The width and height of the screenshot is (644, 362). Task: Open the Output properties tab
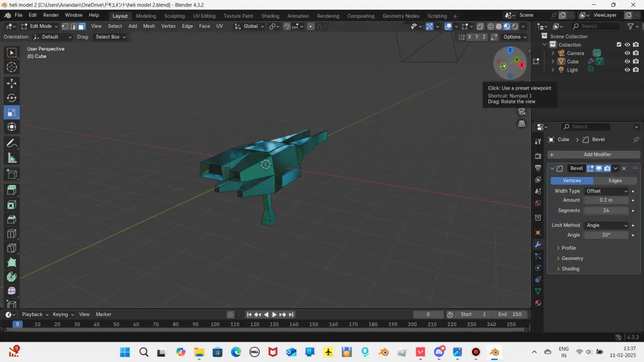tap(538, 168)
